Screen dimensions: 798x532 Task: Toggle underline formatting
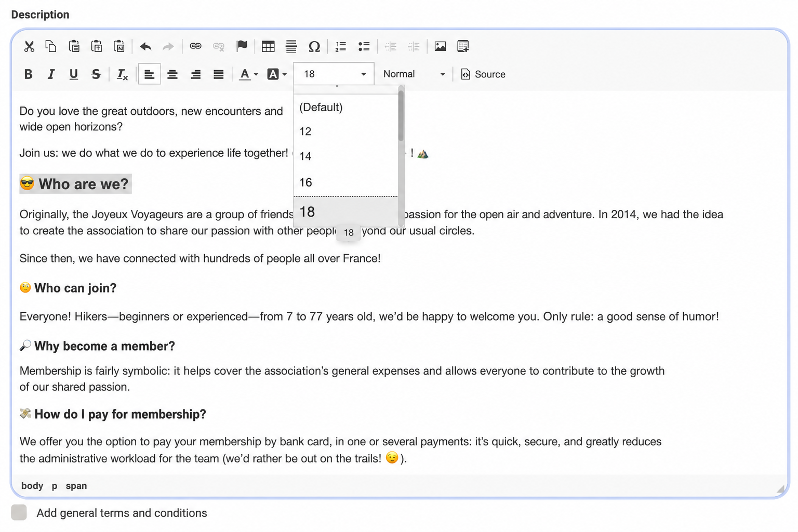pos(74,74)
